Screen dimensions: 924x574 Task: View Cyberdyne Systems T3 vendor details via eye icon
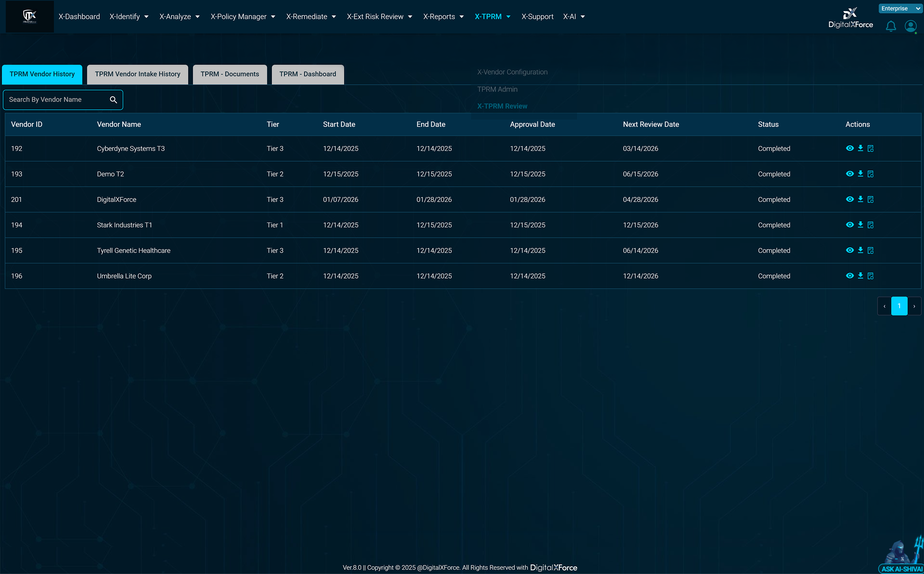coord(850,148)
